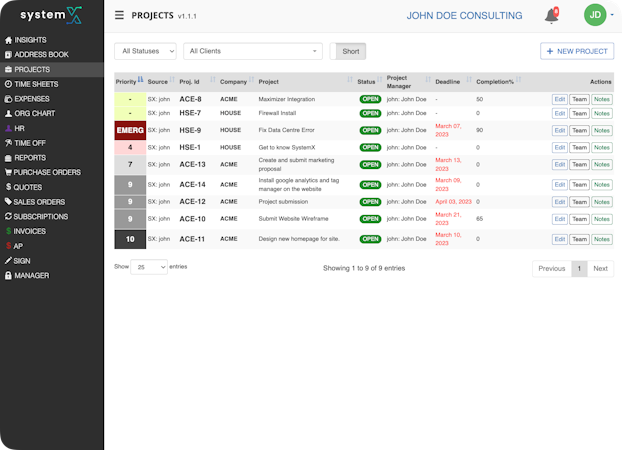The image size is (622, 450).
Task: Open notifications bell icon
Action: [551, 15]
